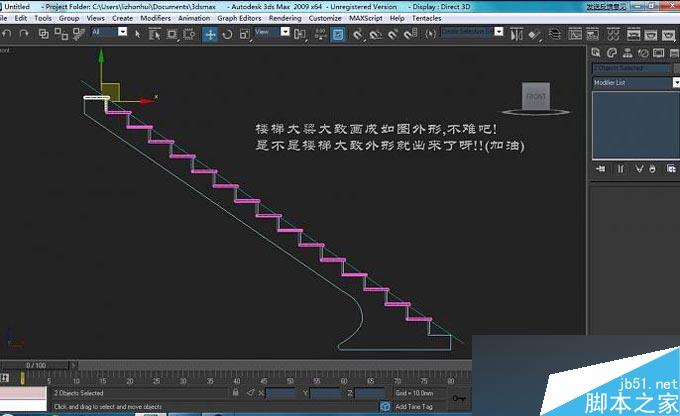Click the Mirror tool icon
This screenshot has width=680, height=416.
click(x=516, y=34)
